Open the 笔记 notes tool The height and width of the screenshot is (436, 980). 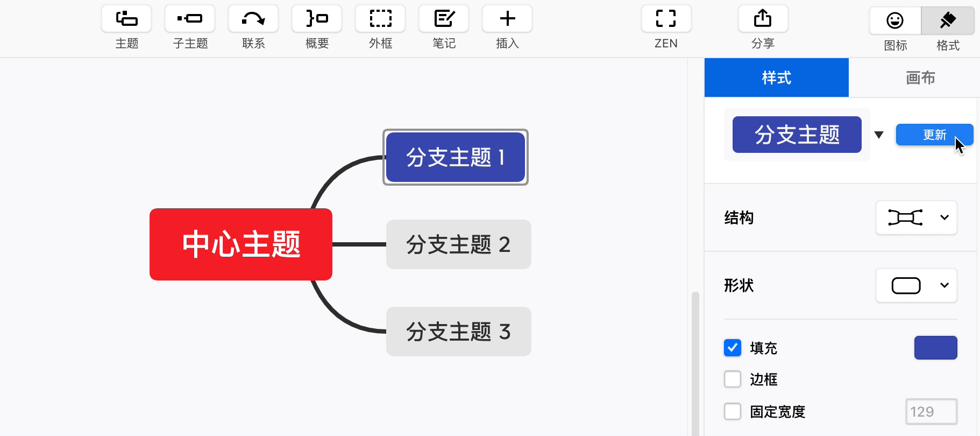point(444,19)
